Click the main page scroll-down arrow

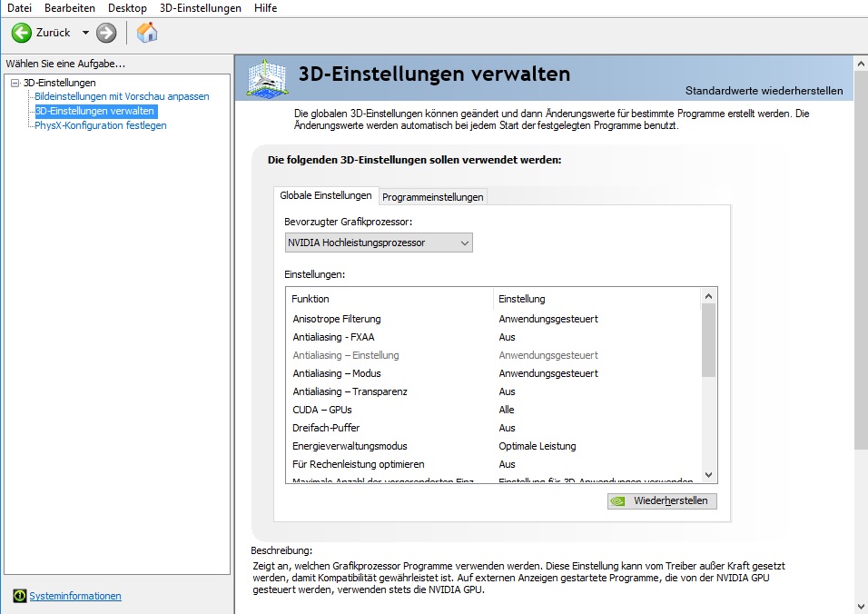click(x=861, y=606)
